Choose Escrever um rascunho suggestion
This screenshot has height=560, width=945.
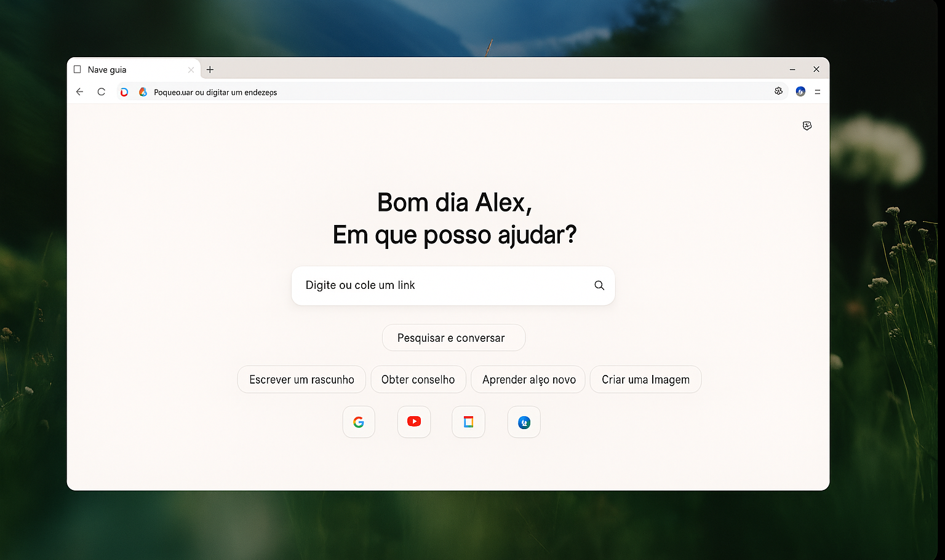[x=301, y=379]
